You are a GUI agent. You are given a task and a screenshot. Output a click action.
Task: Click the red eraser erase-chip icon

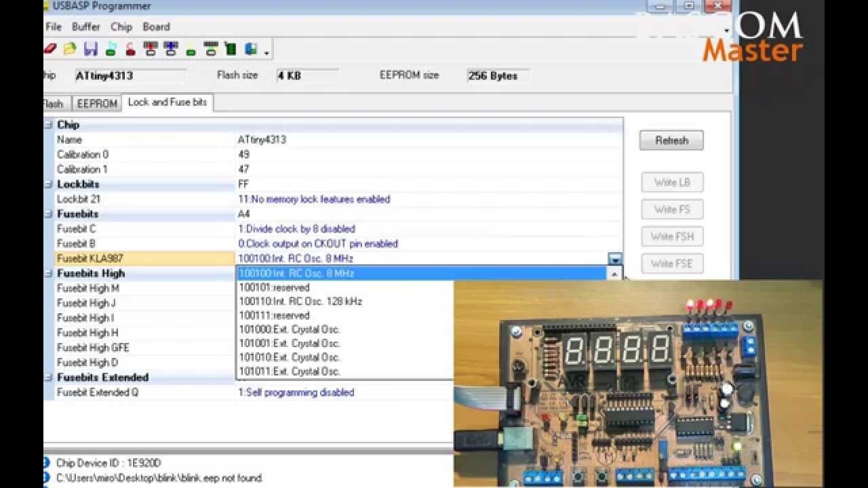50,49
